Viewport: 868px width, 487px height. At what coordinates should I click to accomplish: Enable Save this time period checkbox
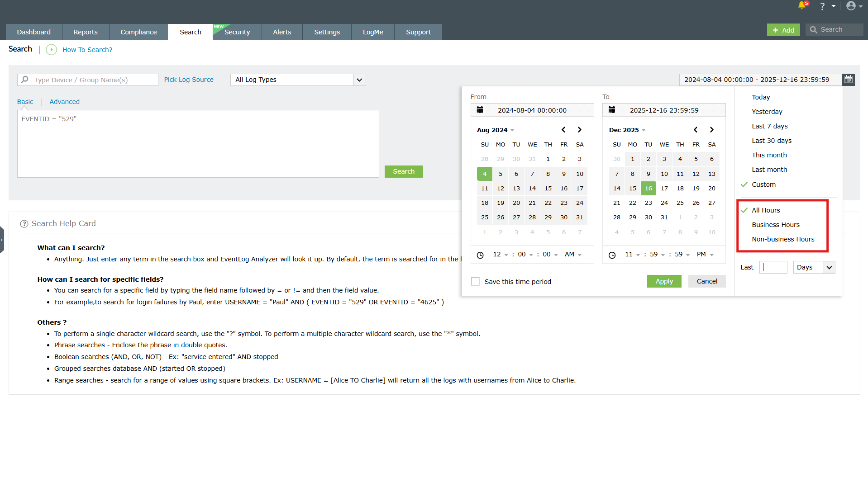pyautogui.click(x=475, y=281)
